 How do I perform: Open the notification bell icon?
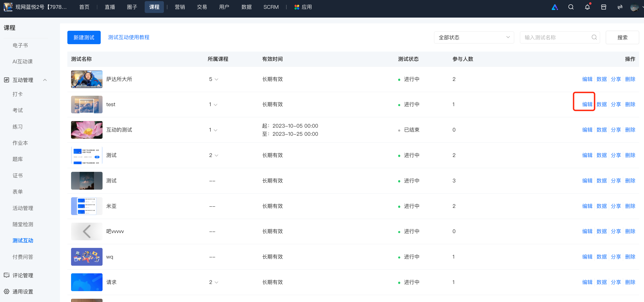[x=587, y=7]
